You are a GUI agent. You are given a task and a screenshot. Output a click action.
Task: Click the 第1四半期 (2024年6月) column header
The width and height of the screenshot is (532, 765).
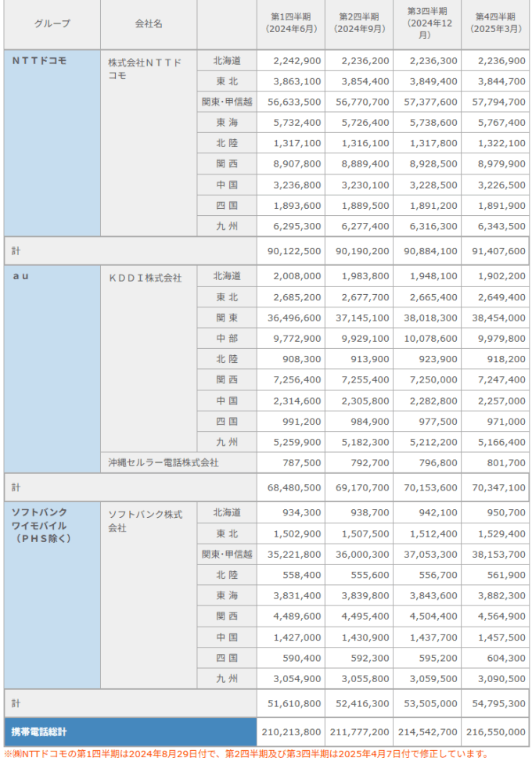coord(291,23)
